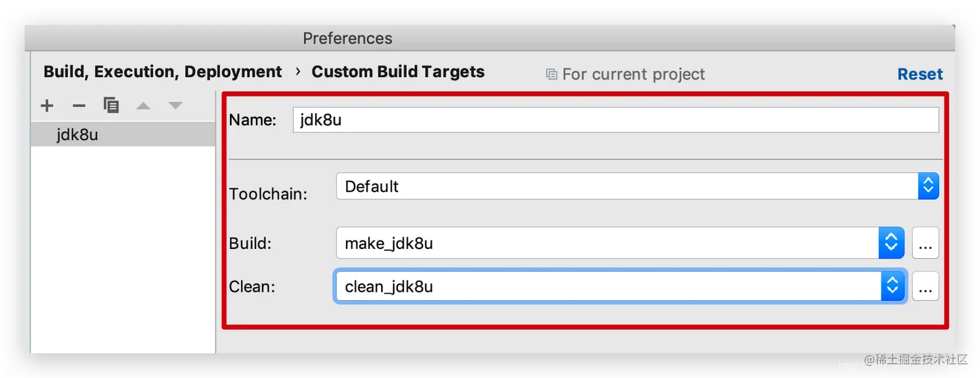
Task: Add a new custom build target
Action: point(47,106)
